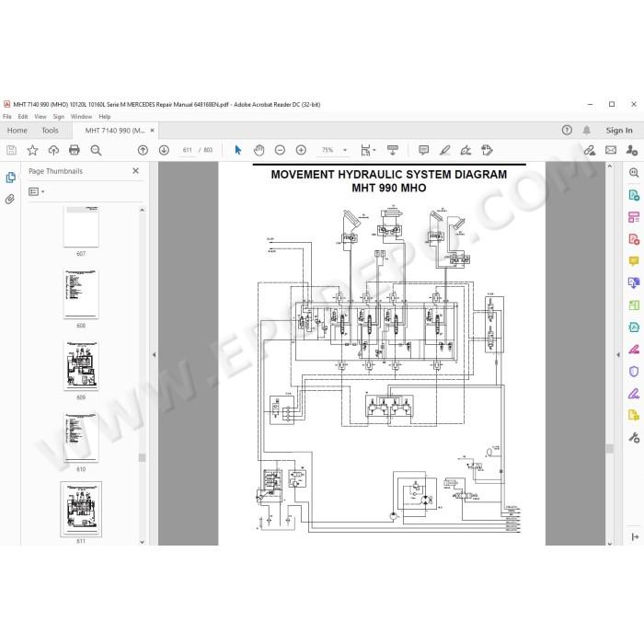Image resolution: width=644 pixels, height=644 pixels.
Task: Select page 610 thumbnail
Action: (81, 437)
